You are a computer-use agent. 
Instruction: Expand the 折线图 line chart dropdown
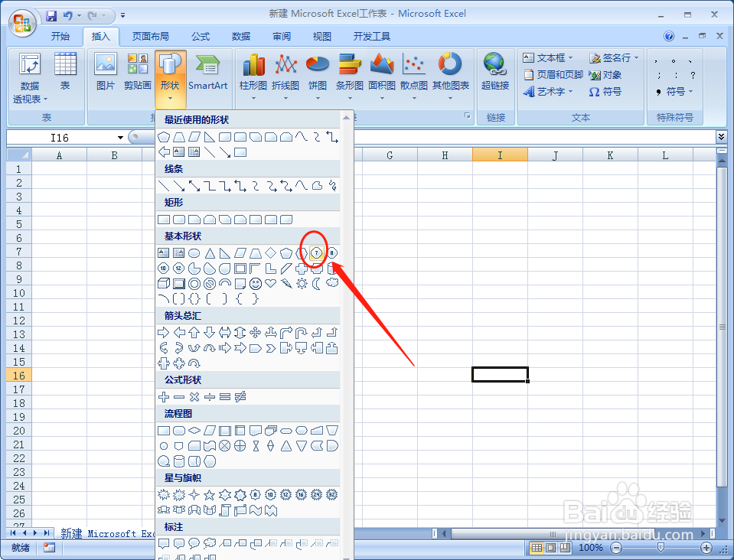pyautogui.click(x=285, y=98)
